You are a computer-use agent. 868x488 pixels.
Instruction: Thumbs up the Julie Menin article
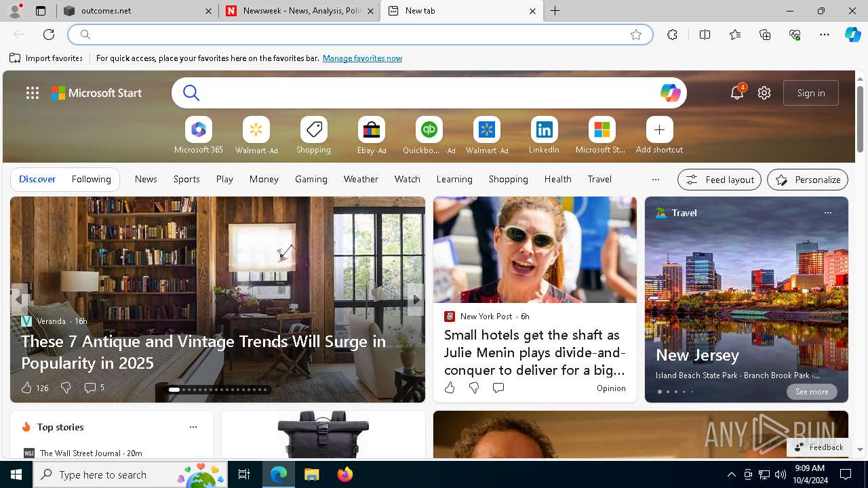pos(450,388)
